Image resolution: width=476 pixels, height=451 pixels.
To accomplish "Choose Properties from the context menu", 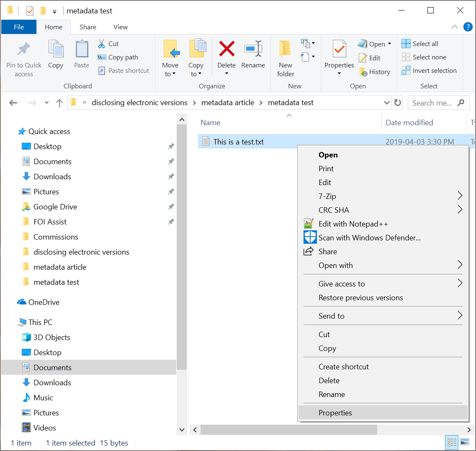I will pyautogui.click(x=335, y=412).
